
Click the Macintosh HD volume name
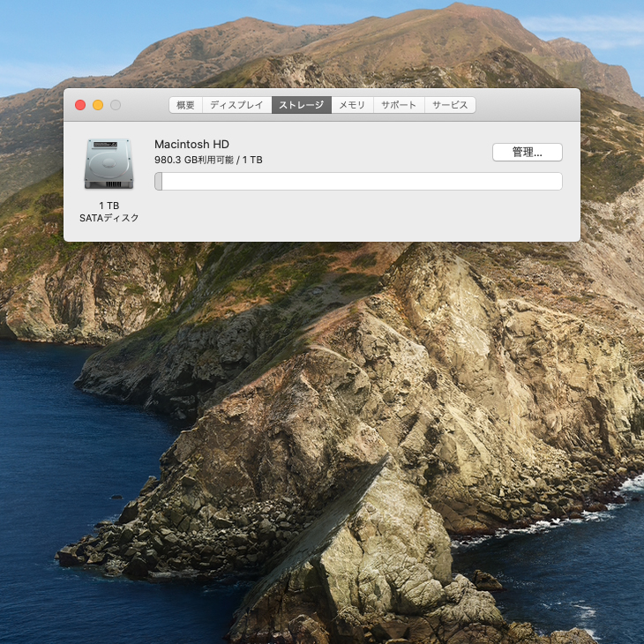point(191,144)
